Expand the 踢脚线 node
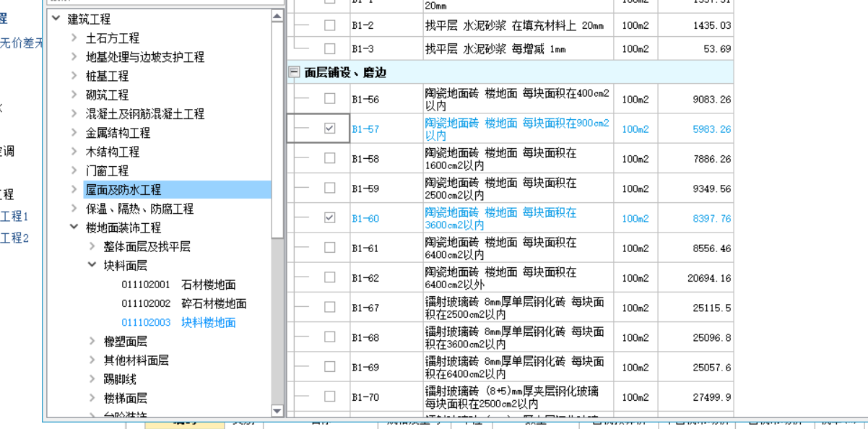Image resolution: width=868 pixels, height=429 pixels. tap(92, 378)
